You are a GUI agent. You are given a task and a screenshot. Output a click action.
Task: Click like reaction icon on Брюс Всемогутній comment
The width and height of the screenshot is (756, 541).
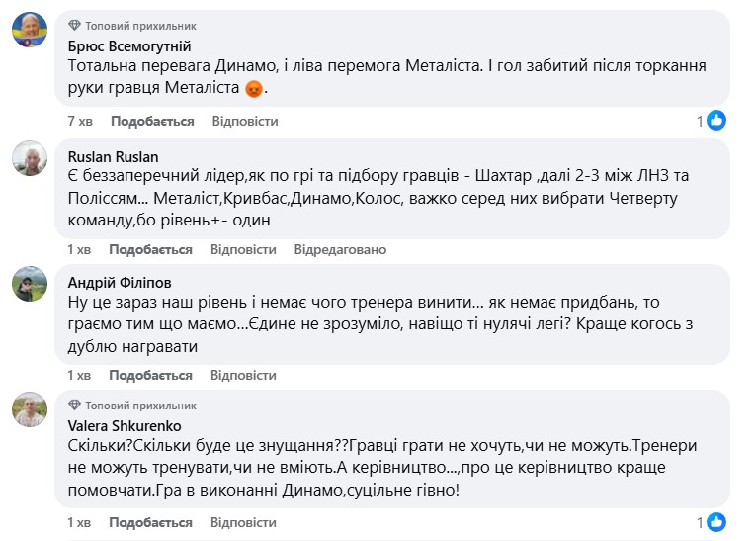point(717,121)
